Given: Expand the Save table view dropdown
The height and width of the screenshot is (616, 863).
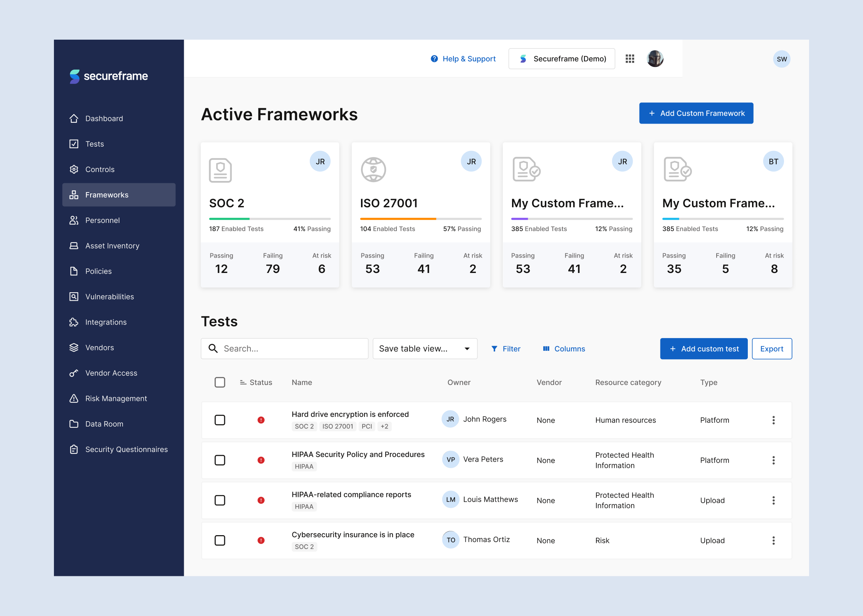Looking at the screenshot, I should pos(425,349).
